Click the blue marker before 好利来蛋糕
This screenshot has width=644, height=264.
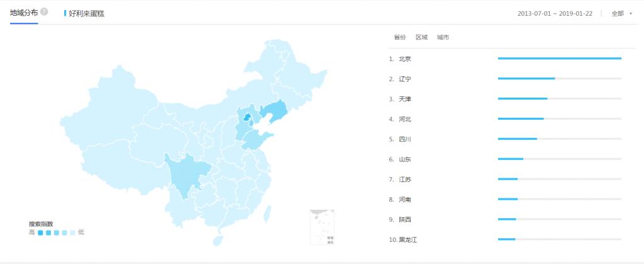[65, 13]
